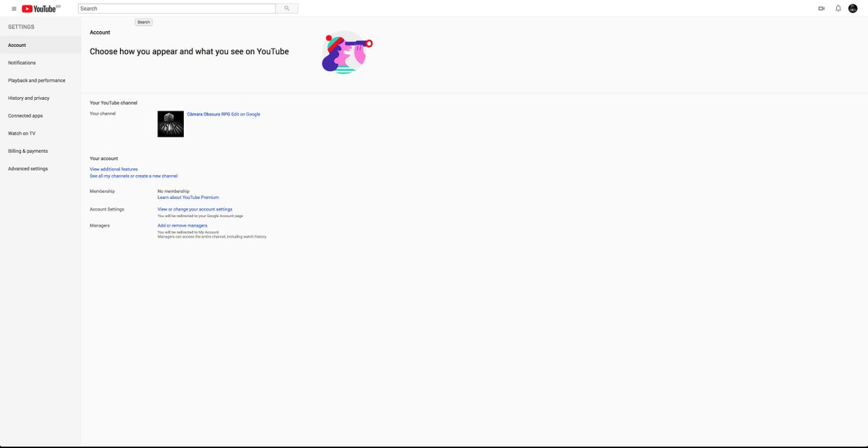Open the notifications bell

pos(838,9)
